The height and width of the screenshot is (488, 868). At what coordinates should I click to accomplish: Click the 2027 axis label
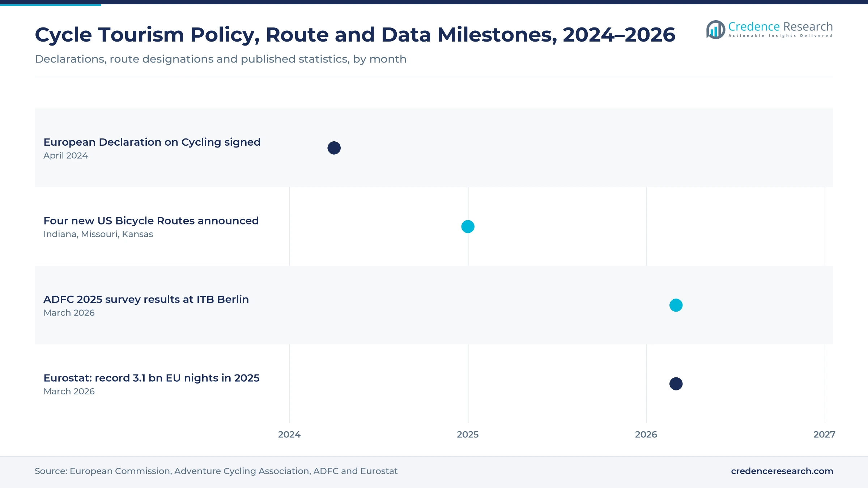click(x=824, y=435)
